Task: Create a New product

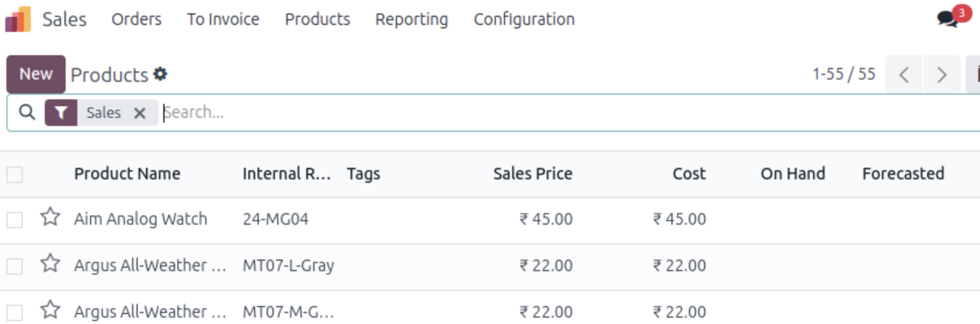Action: tap(36, 74)
